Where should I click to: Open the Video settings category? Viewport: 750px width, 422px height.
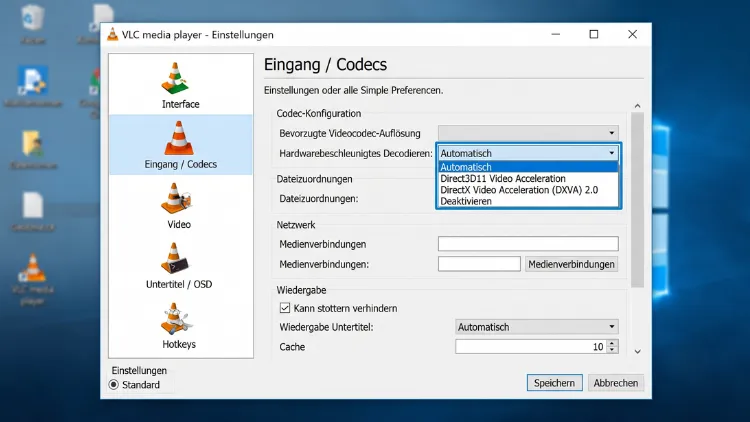click(x=180, y=206)
